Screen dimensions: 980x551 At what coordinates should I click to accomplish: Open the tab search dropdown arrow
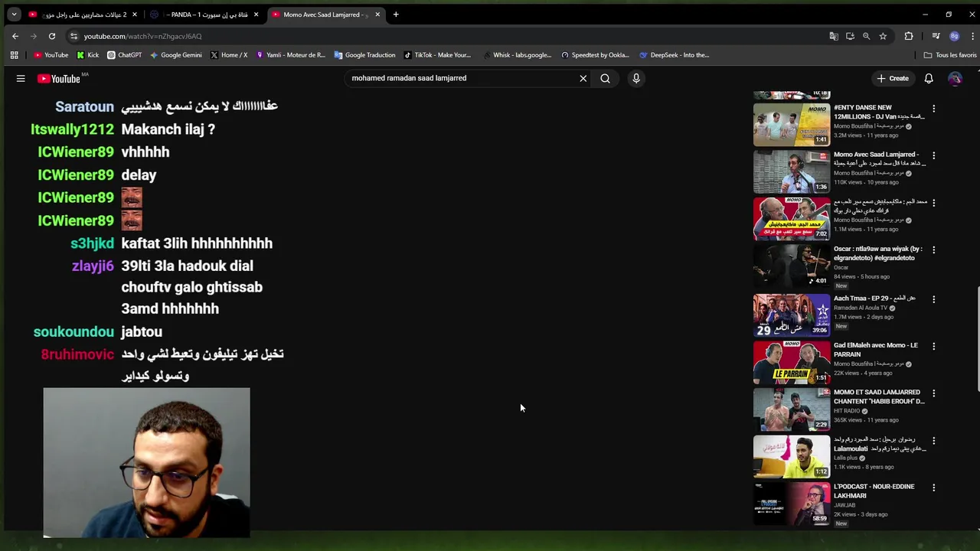pyautogui.click(x=14, y=15)
